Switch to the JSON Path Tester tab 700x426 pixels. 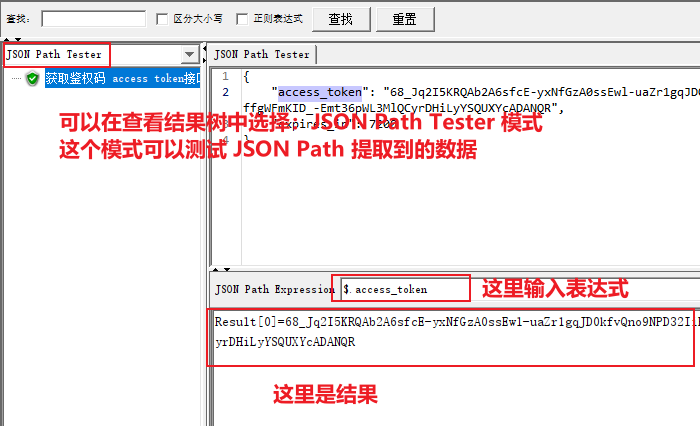262,54
